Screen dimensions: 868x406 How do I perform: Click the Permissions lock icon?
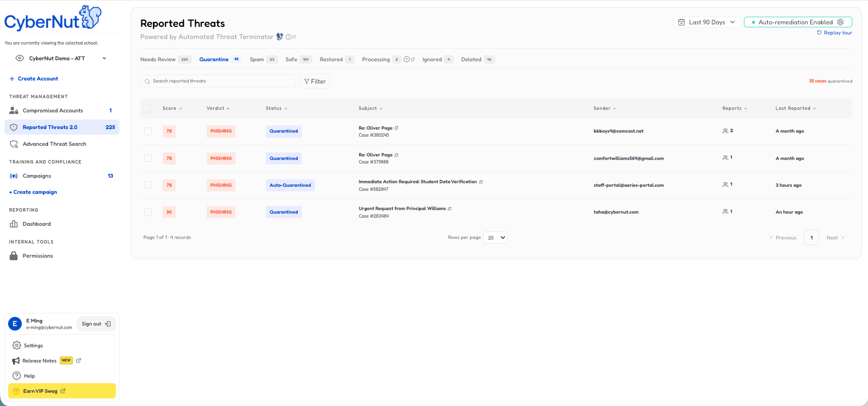[x=14, y=256]
